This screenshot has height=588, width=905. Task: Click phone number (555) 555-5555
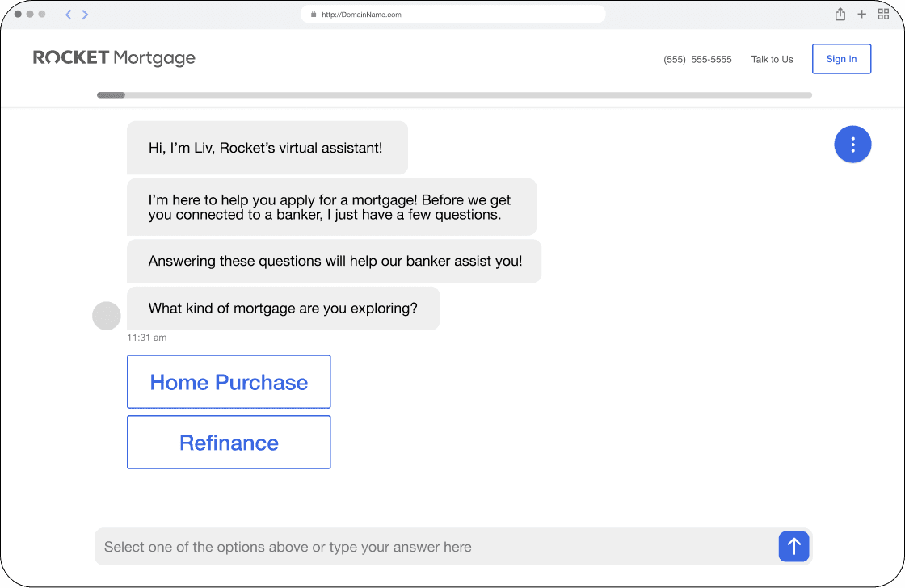tap(697, 59)
